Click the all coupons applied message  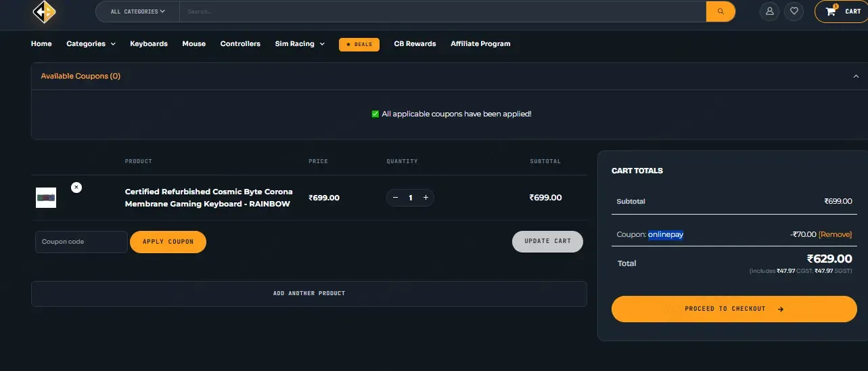point(452,114)
